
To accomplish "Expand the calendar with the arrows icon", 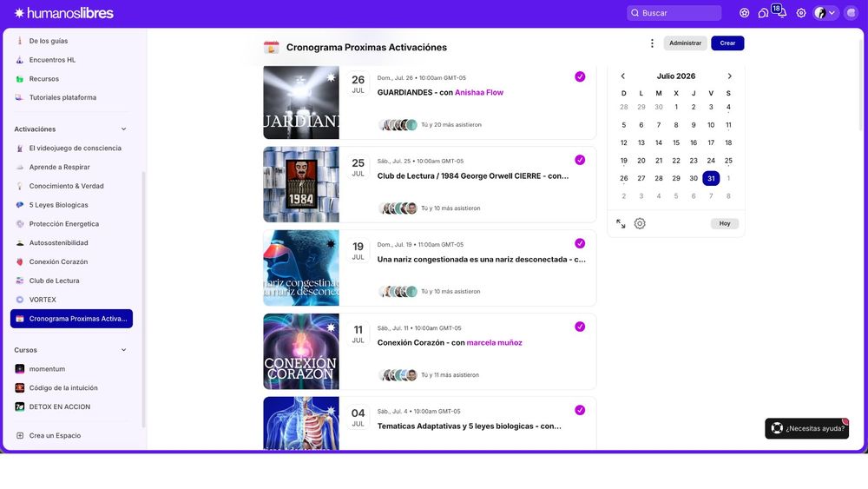I will (x=621, y=224).
